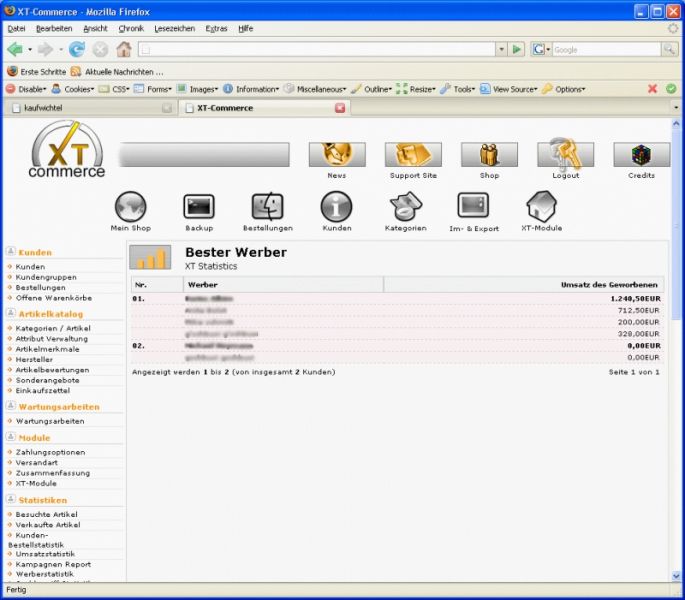Collapse the Artikelkatalog sidebar section

pos(11,313)
